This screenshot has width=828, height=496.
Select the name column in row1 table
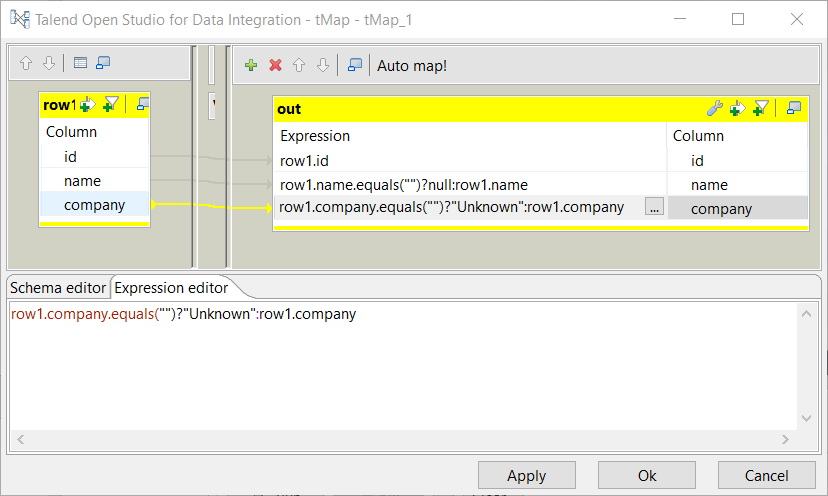click(95, 181)
